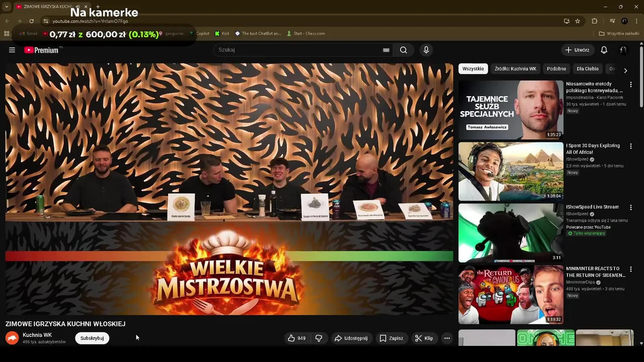The image size is (644, 362).
Task: Open more actions ellipsis under the video
Action: point(447,338)
